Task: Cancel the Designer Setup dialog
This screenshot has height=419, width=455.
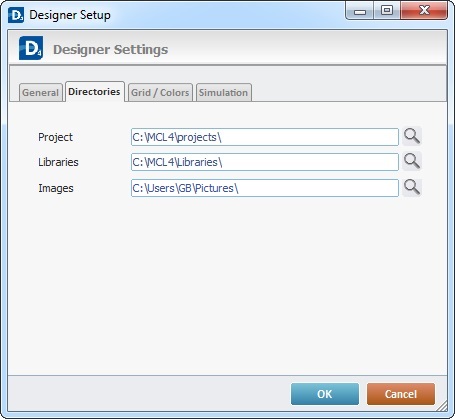Action: 401,394
